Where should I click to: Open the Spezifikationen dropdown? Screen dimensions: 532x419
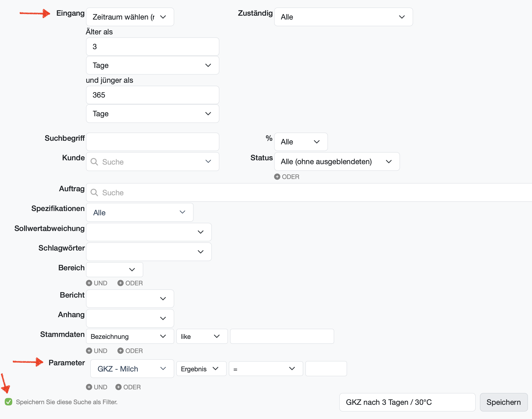tap(139, 213)
